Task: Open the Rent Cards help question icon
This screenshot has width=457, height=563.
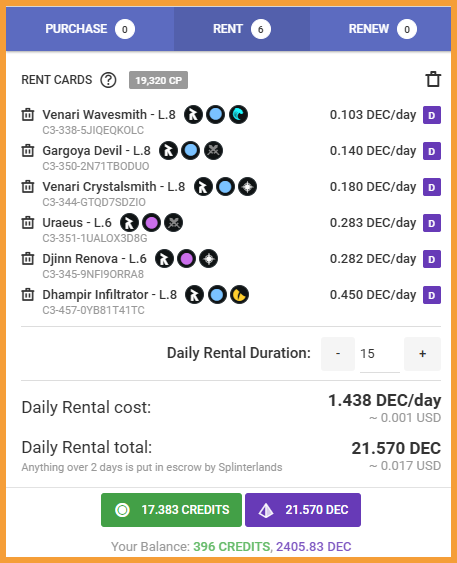Action: [108, 80]
